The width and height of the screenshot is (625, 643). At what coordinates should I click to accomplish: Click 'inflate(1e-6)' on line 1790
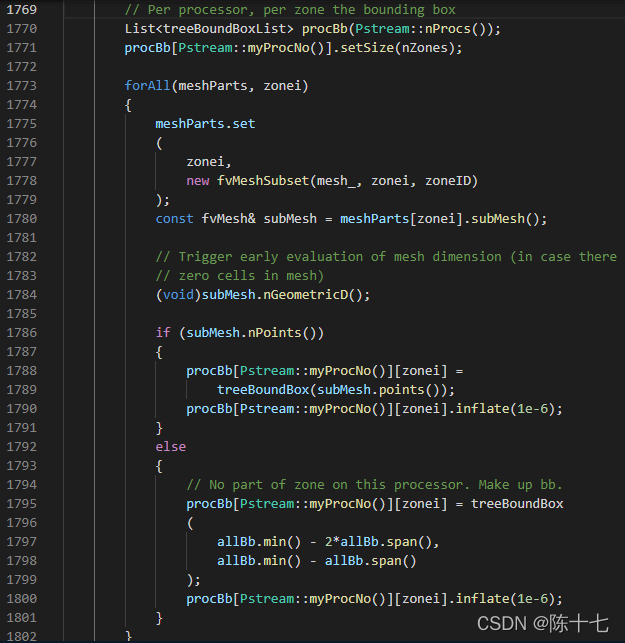[x=505, y=409]
